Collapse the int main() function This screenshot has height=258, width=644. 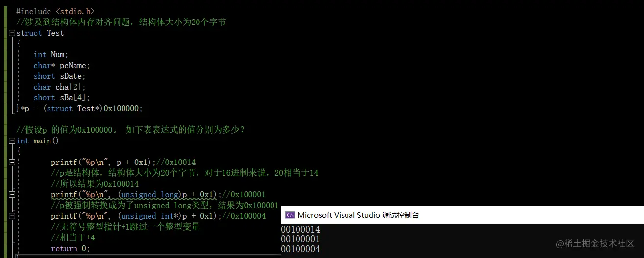click(12, 141)
